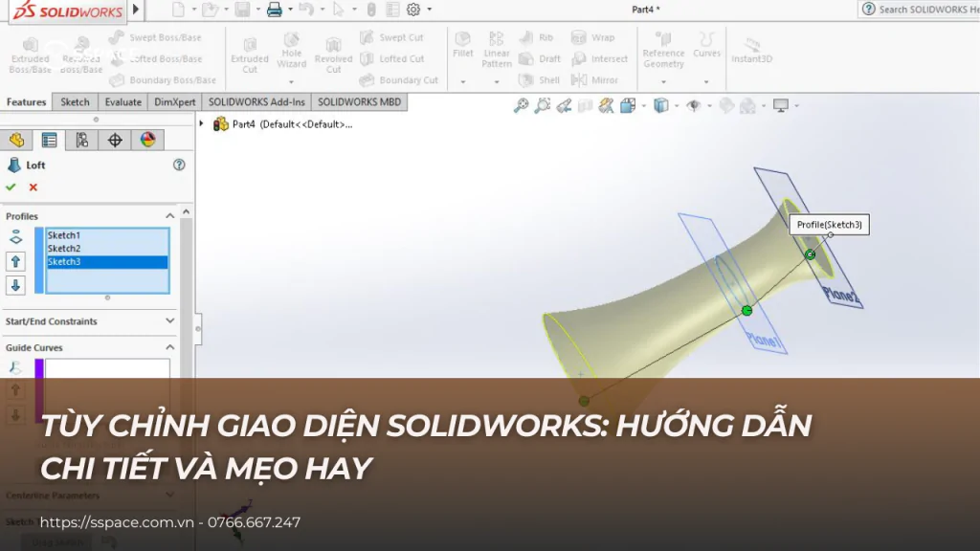980x551 pixels.
Task: Open the Hide/Show Items eye icon
Action: 694,105
